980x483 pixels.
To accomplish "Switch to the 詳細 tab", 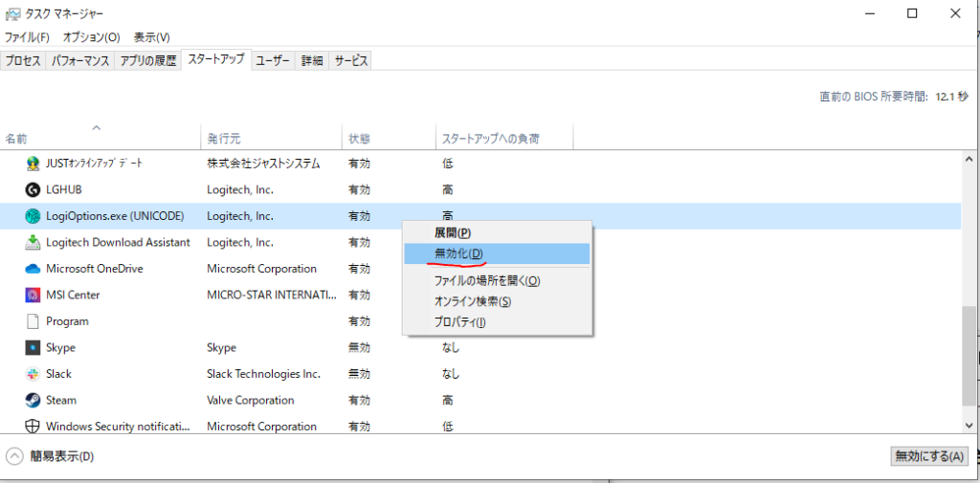I will 311,61.
